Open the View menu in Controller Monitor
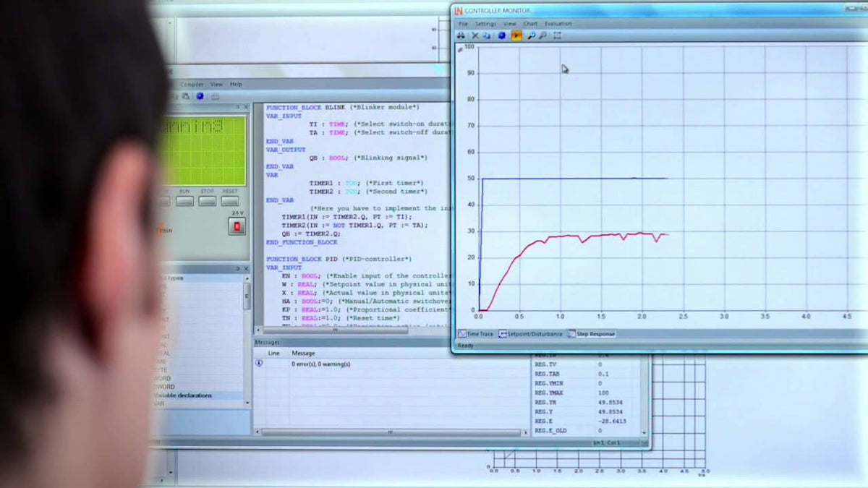 pos(510,24)
